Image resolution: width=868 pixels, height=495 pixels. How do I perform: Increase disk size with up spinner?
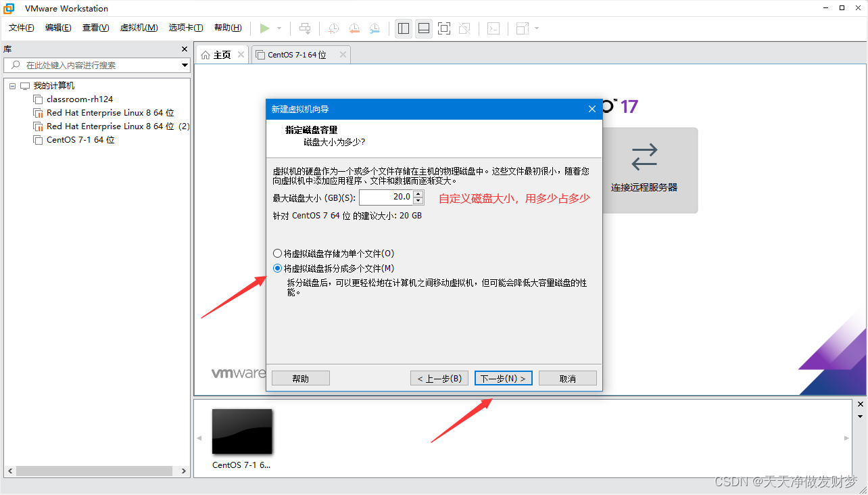coord(418,194)
